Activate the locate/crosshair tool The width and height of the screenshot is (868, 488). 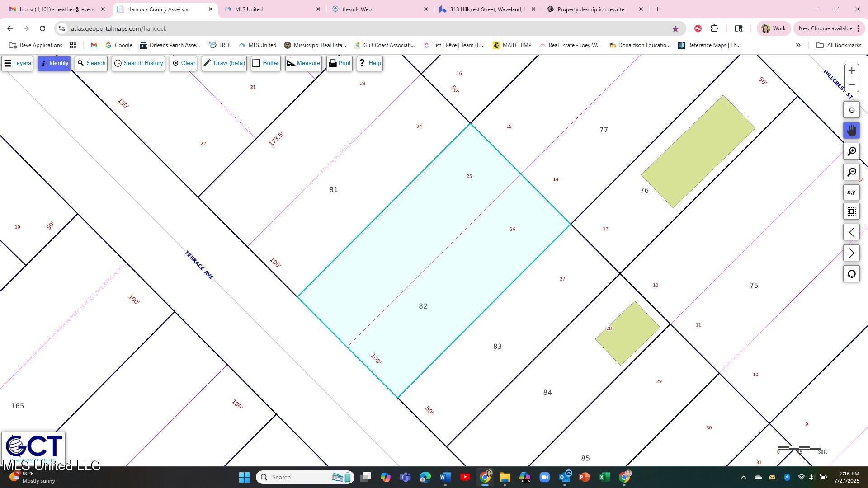pos(852,110)
